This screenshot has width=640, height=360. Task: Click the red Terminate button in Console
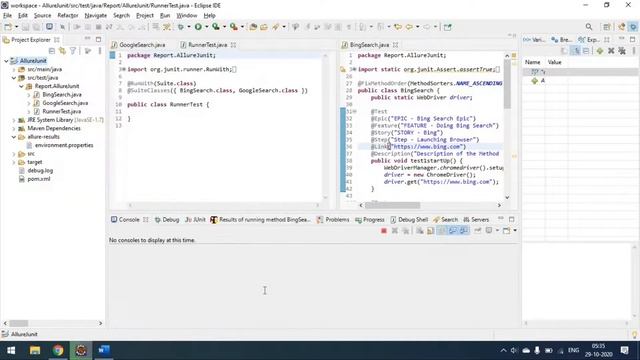tap(384, 231)
